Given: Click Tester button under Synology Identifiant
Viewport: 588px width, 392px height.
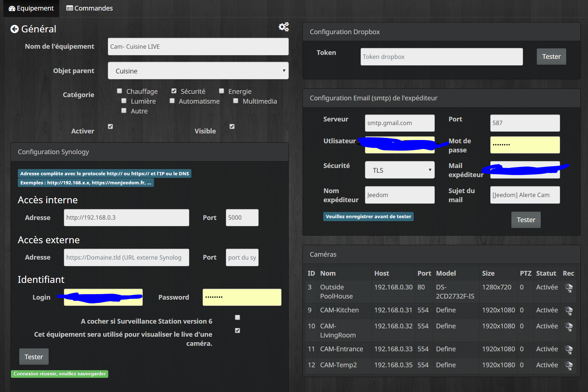Looking at the screenshot, I should pos(34,357).
